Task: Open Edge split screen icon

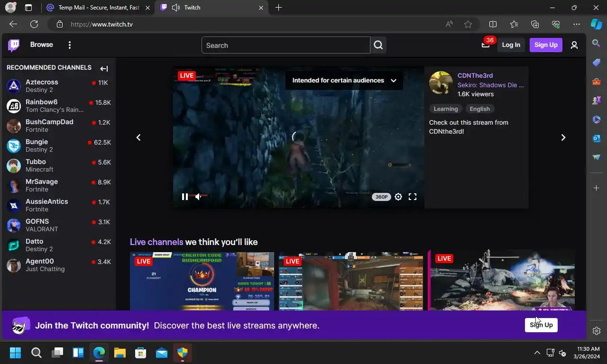Action: coord(493,24)
